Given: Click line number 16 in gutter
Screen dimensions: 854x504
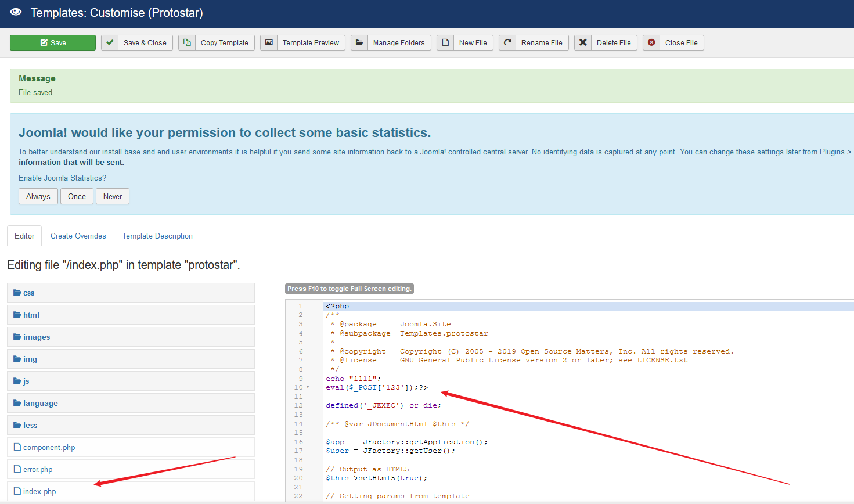Looking at the screenshot, I should pyautogui.click(x=298, y=442).
